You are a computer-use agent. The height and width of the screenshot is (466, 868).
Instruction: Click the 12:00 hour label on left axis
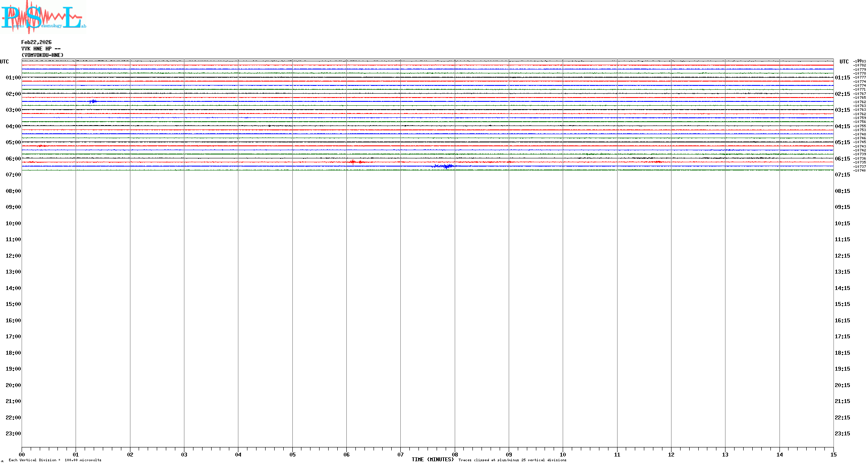[13, 256]
